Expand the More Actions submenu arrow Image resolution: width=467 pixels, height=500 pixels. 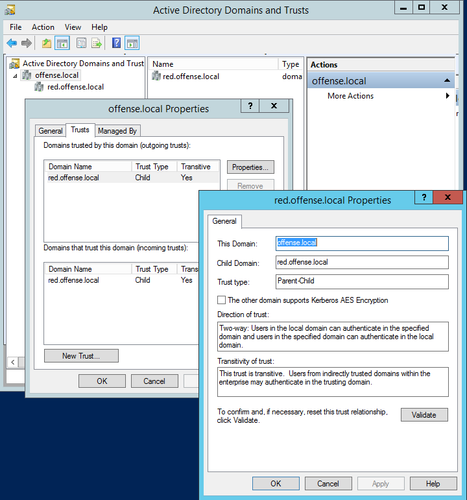click(x=447, y=96)
